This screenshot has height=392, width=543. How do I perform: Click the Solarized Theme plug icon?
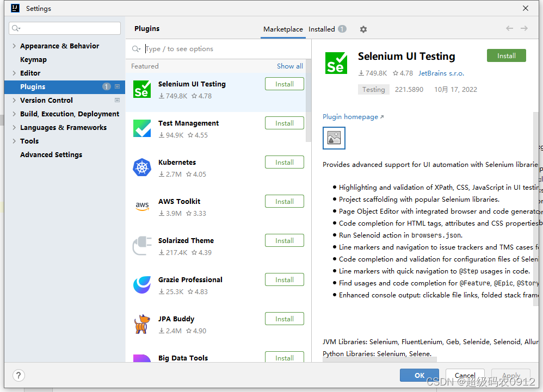[x=142, y=246]
